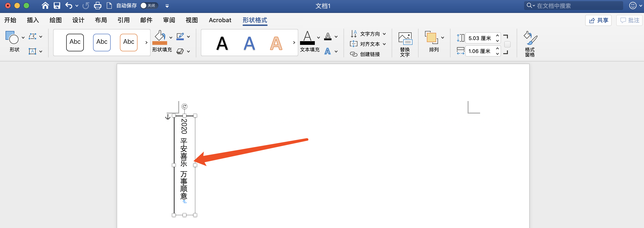Viewport: 644px width, 228px height.
Task: Select the orange A WordArt style
Action: coord(276,43)
